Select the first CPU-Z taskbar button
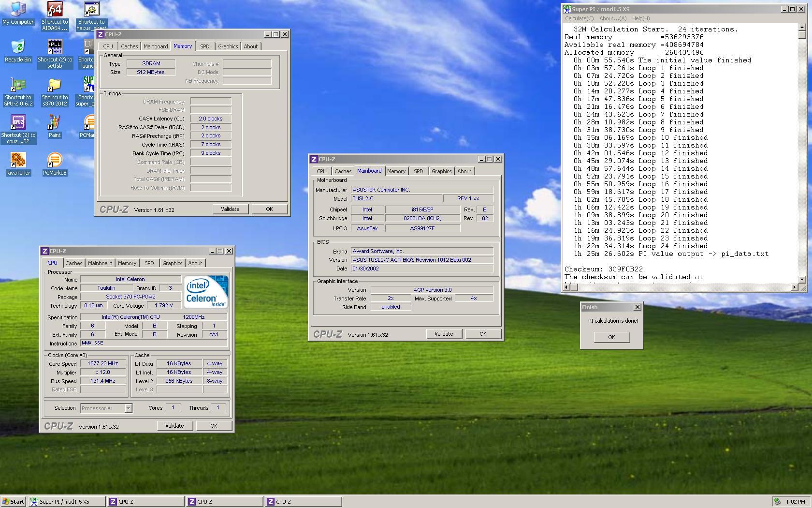The image size is (812, 508). [x=146, y=502]
